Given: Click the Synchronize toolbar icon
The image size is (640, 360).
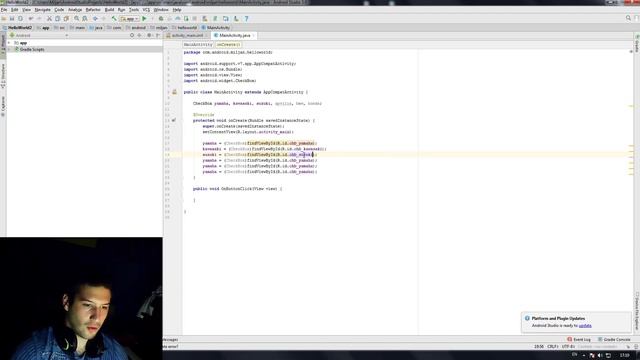Looking at the screenshot, I should 20,18.
